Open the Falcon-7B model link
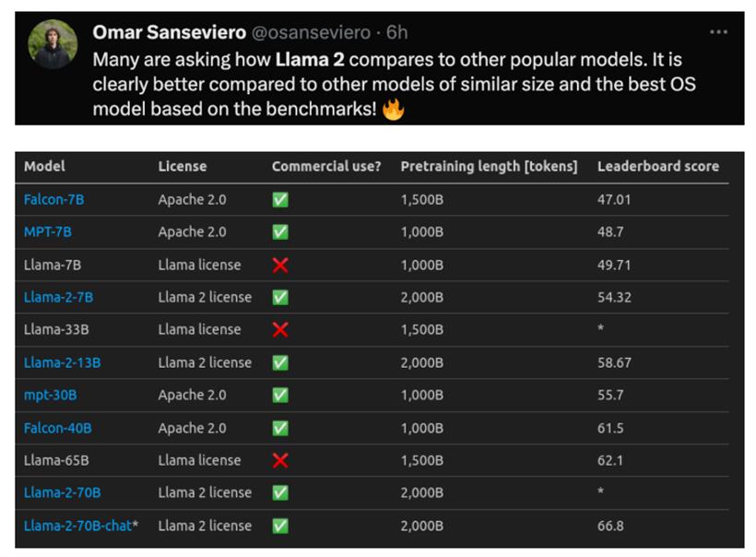 (x=54, y=199)
